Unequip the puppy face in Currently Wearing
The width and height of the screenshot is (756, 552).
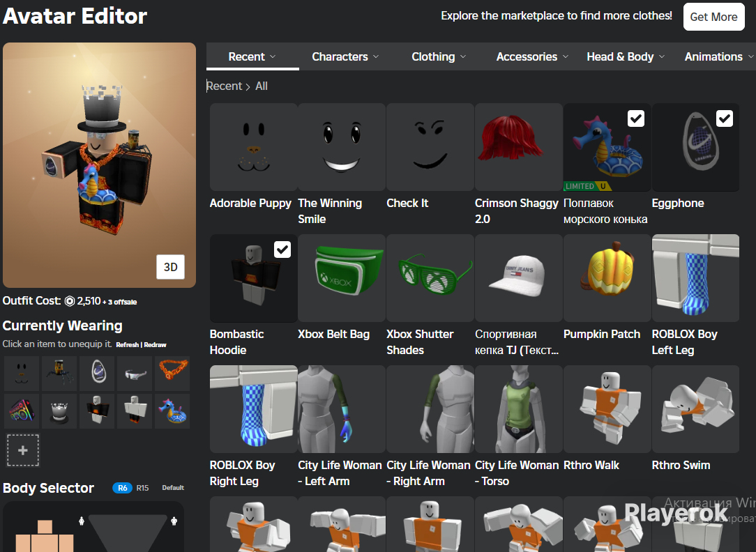pyautogui.click(x=22, y=374)
